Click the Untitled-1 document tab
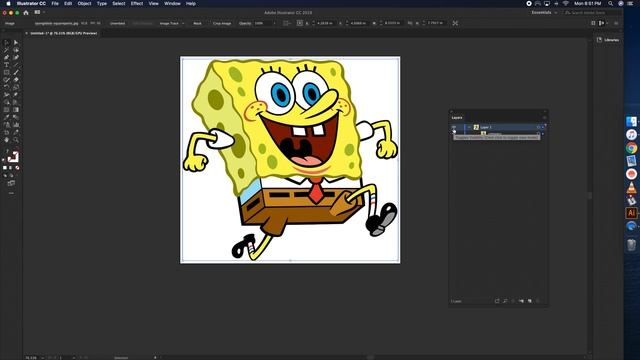 click(x=63, y=33)
